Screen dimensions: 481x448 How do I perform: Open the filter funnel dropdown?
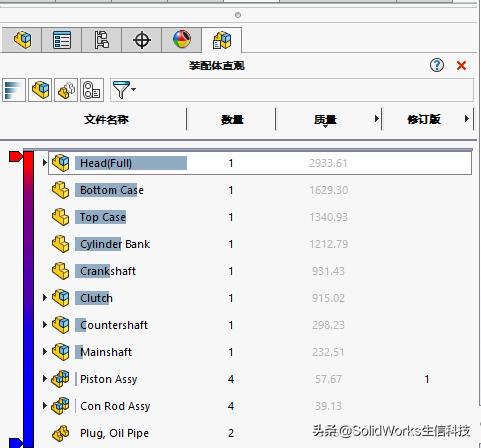(x=124, y=90)
